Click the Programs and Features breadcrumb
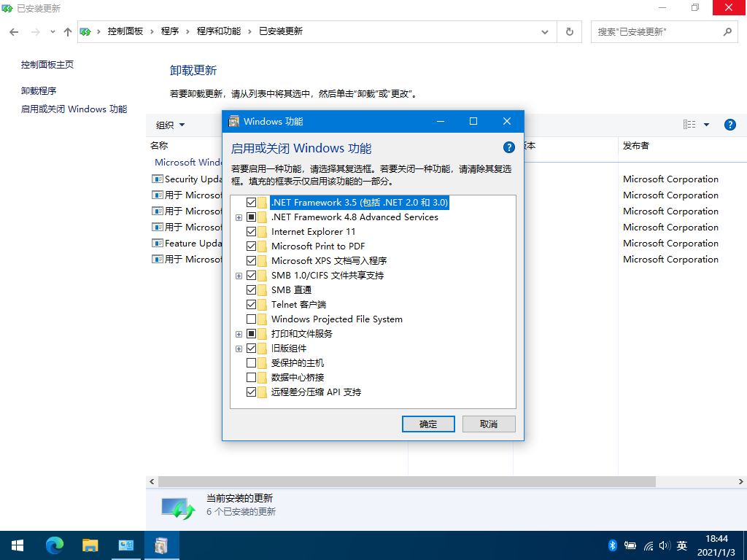The width and height of the screenshot is (747, 560). [219, 31]
